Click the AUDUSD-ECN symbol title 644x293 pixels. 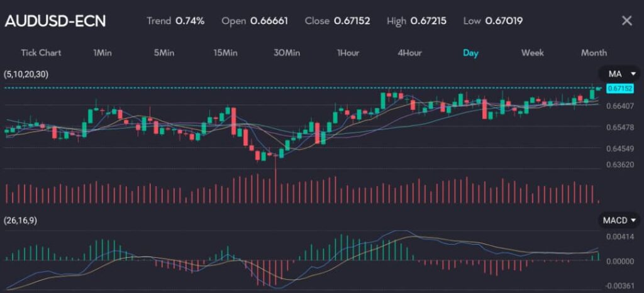(55, 21)
